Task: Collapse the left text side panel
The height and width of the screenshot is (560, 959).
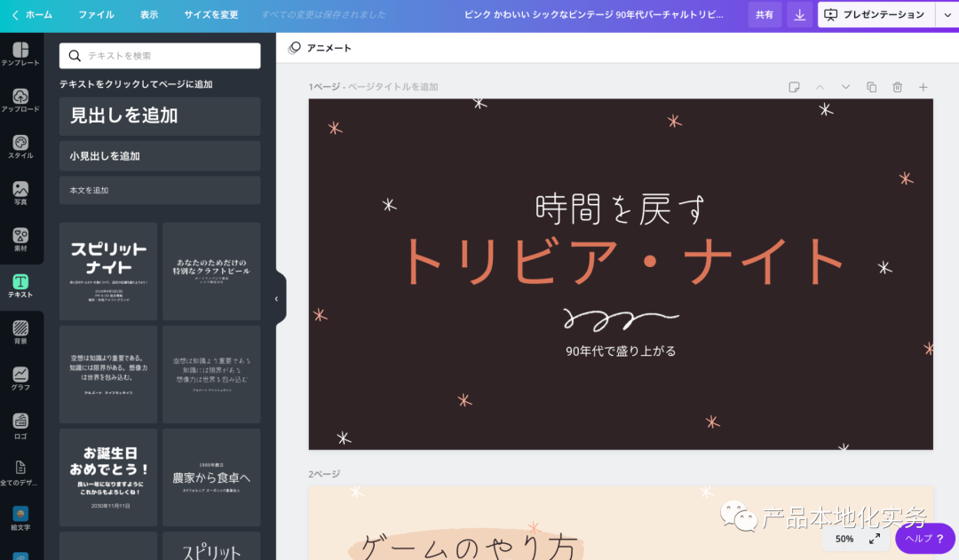Action: pyautogui.click(x=276, y=299)
